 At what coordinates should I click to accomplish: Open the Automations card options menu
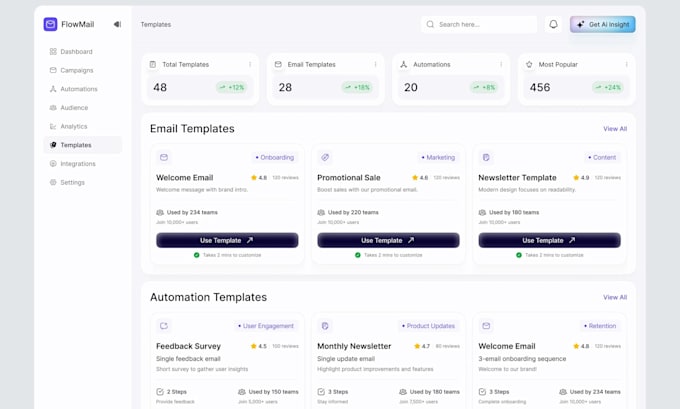[501, 64]
